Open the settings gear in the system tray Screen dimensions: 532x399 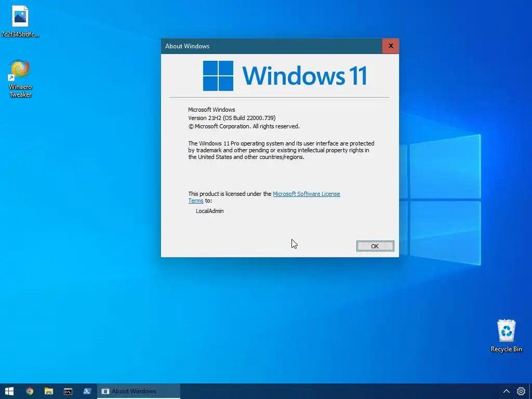coord(521,391)
